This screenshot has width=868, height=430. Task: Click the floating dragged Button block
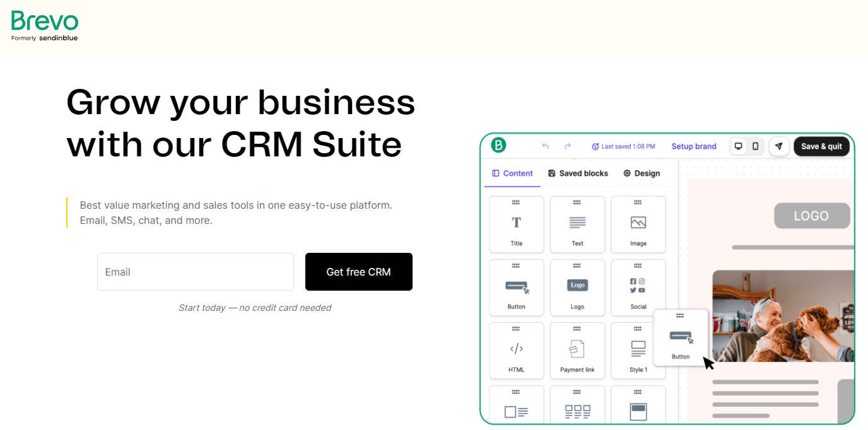(681, 337)
